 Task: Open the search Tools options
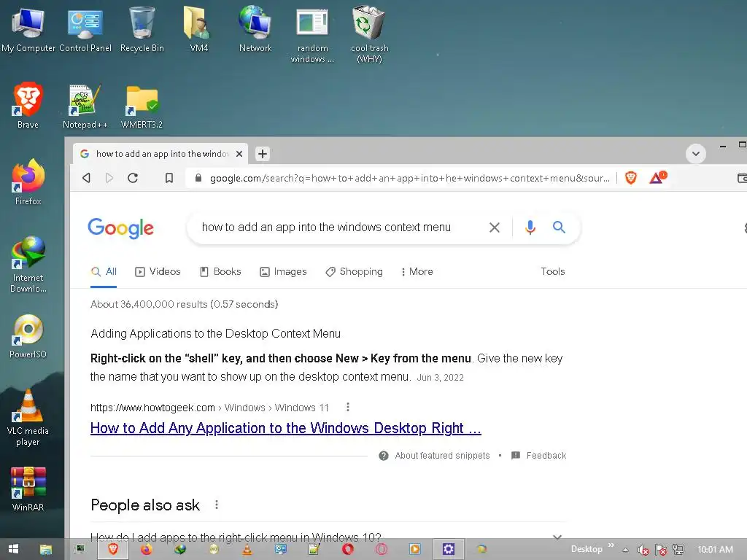click(553, 271)
